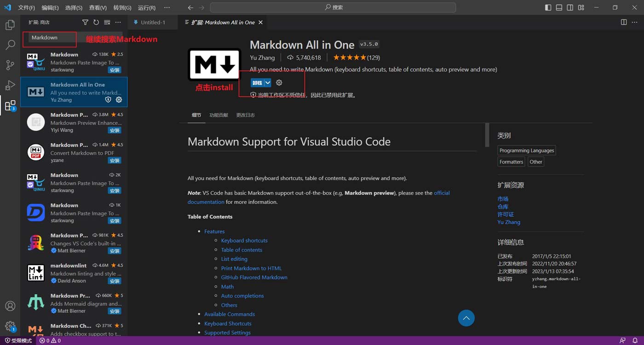Viewport: 644px width, 345px height.
Task: Go back with the navigation arrow
Action: pyautogui.click(x=190, y=7)
